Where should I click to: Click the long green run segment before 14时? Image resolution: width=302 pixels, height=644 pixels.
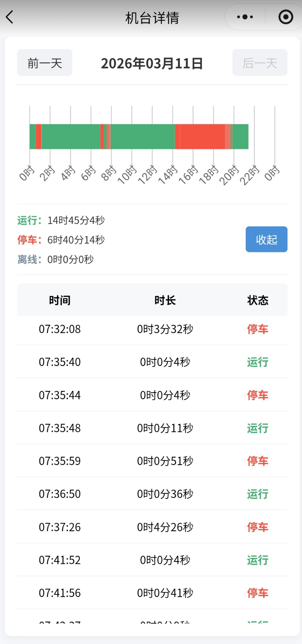pyautogui.click(x=142, y=137)
